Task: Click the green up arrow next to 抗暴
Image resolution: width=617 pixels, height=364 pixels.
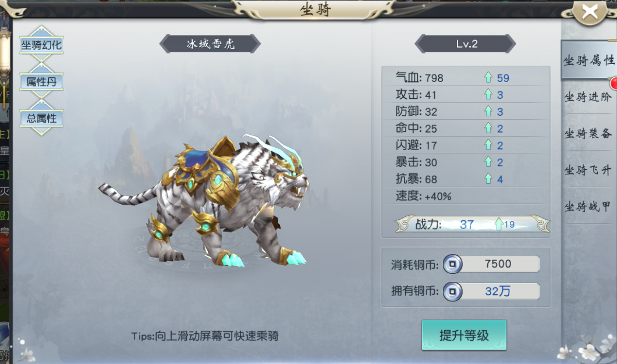Action: pos(488,179)
